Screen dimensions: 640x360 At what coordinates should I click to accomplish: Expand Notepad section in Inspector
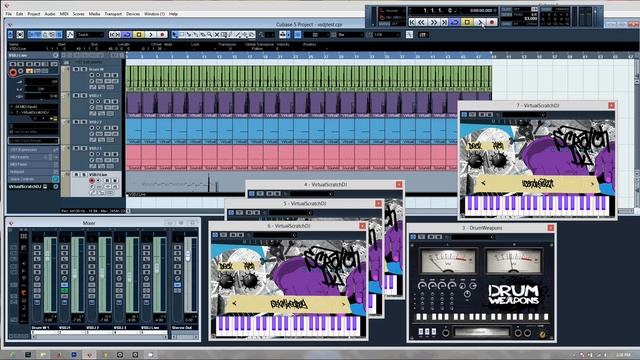click(33, 172)
